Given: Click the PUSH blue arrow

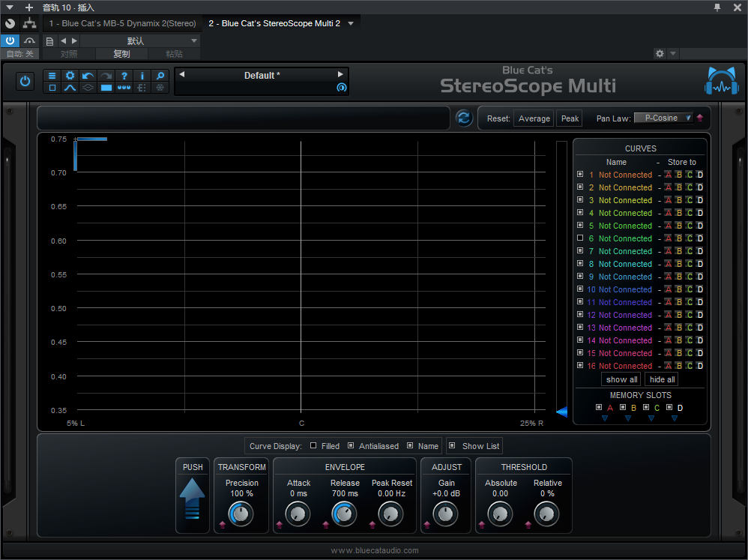Looking at the screenshot, I should pyautogui.click(x=193, y=498).
